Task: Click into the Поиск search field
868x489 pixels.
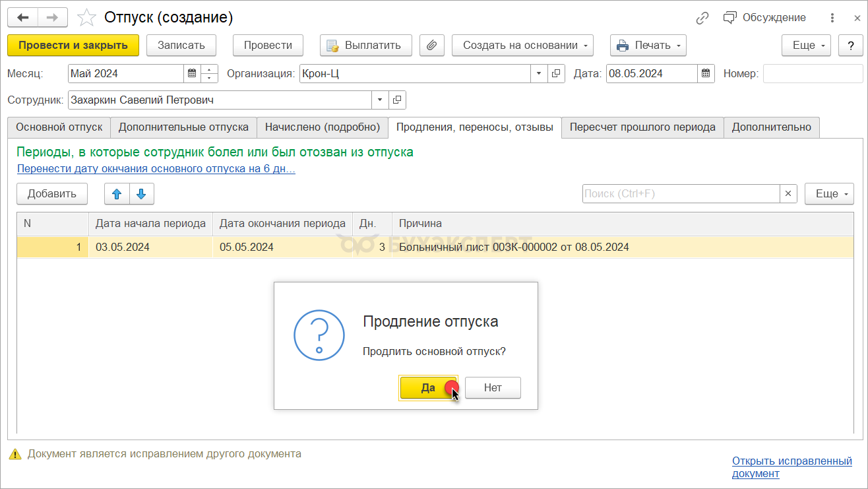Action: point(681,194)
